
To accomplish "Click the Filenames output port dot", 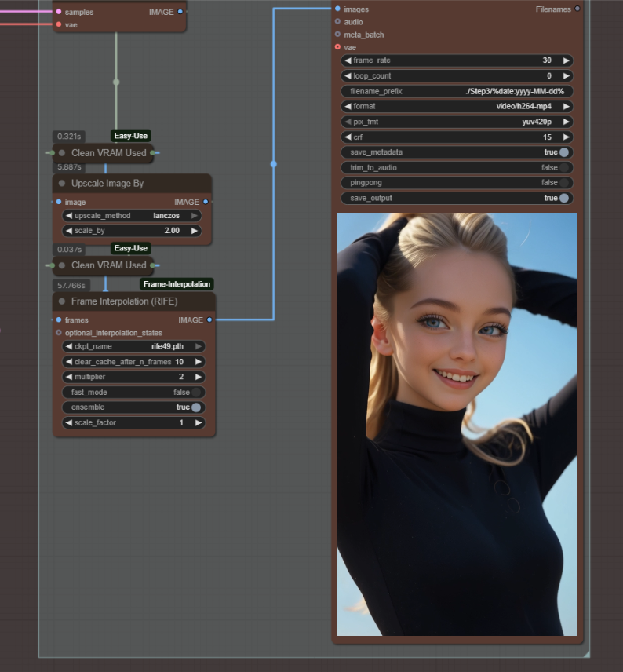I will pyautogui.click(x=577, y=9).
